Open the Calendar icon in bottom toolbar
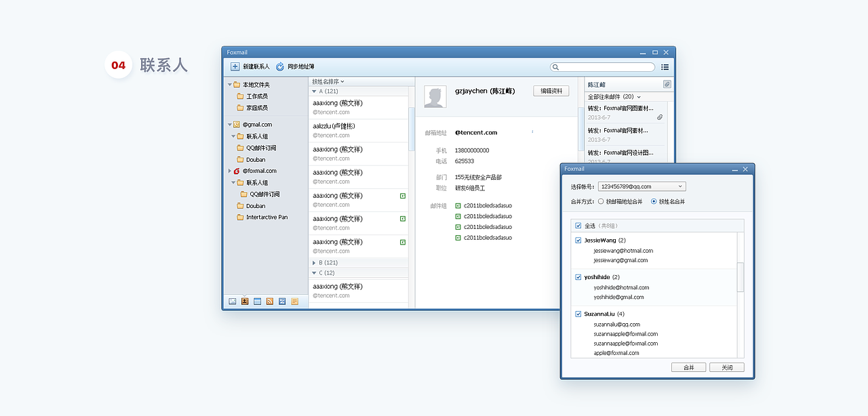The width and height of the screenshot is (868, 416). [x=257, y=301]
